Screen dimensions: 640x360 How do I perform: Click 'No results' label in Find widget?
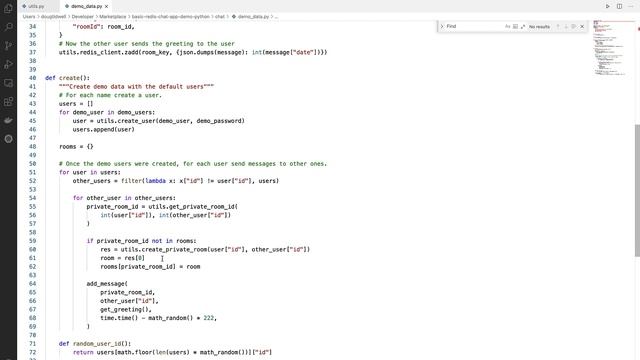[539, 27]
